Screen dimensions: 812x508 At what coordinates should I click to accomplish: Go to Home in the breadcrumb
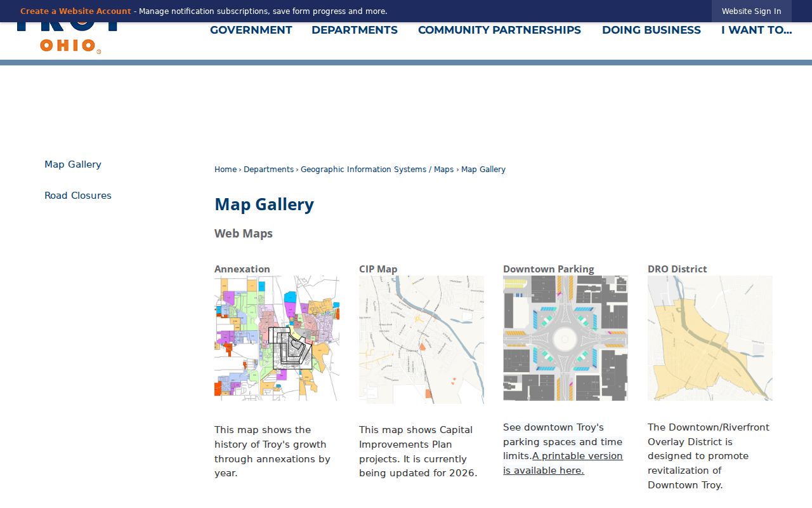tap(225, 170)
